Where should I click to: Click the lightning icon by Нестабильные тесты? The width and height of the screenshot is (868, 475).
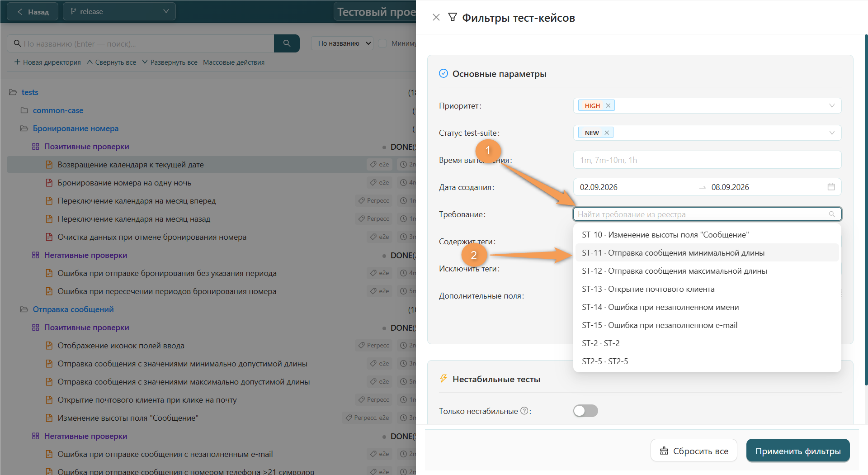click(x=443, y=379)
